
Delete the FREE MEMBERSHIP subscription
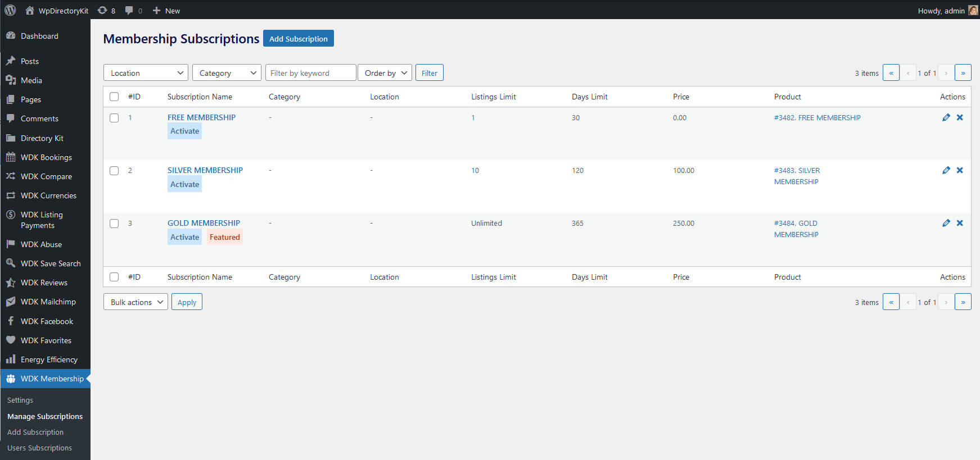click(960, 117)
